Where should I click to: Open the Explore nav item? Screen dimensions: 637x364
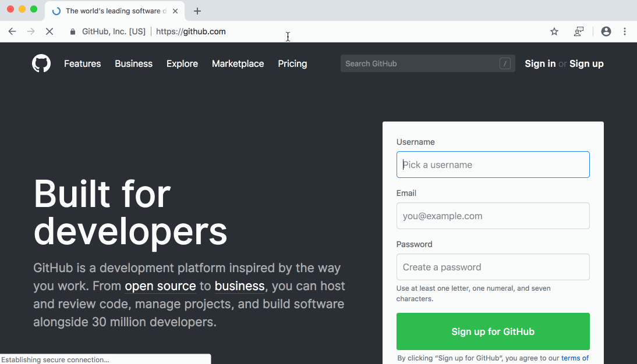[x=182, y=64]
